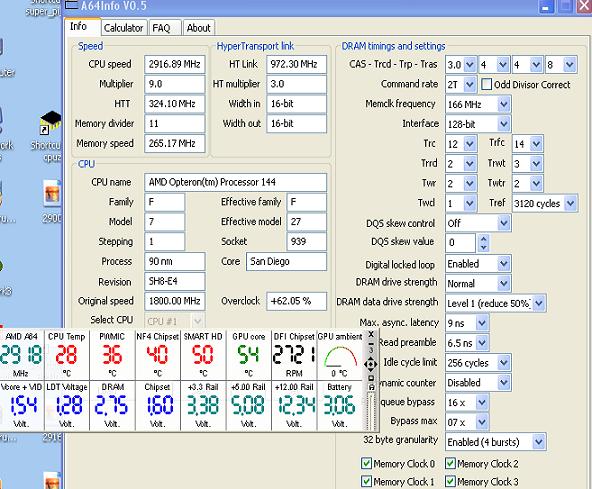Open the Bypass max 07 x dropdown
The image size is (592, 489).
482,422
